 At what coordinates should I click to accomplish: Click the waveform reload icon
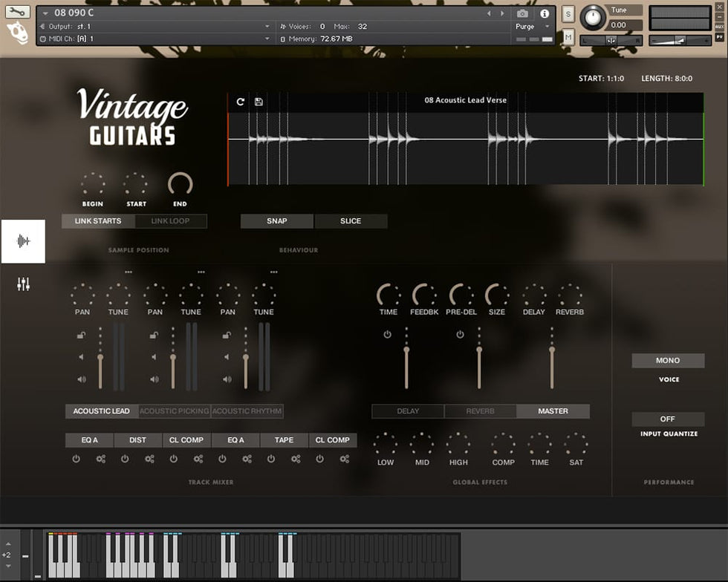241,102
